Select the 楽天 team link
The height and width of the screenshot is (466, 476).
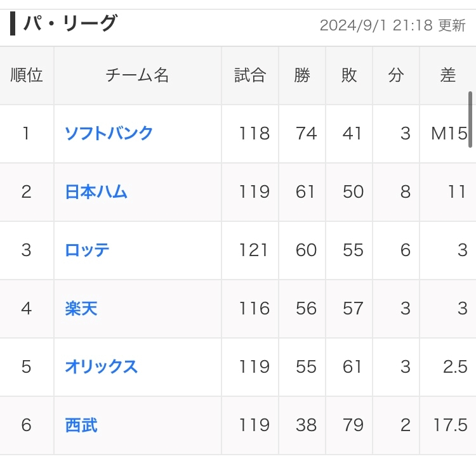81,309
